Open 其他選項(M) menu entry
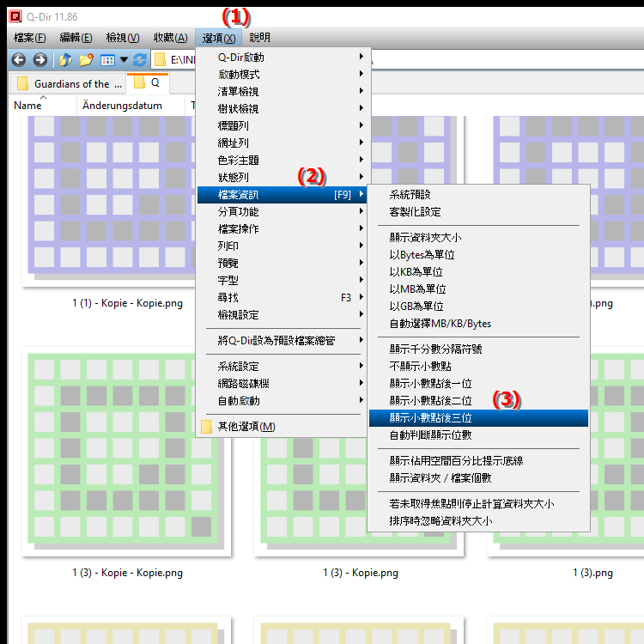 click(283, 427)
